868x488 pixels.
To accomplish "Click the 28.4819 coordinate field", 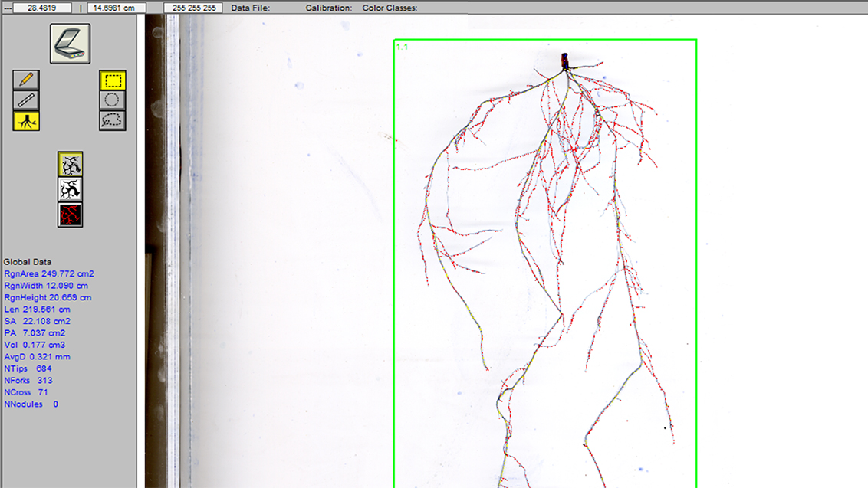I will pyautogui.click(x=42, y=8).
